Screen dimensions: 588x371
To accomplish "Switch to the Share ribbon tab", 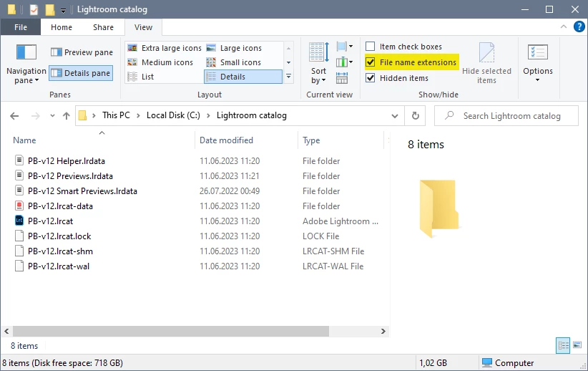I will 103,27.
